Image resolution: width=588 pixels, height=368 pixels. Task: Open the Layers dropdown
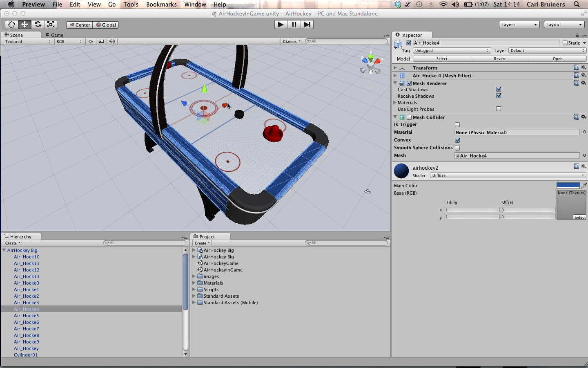tap(519, 25)
